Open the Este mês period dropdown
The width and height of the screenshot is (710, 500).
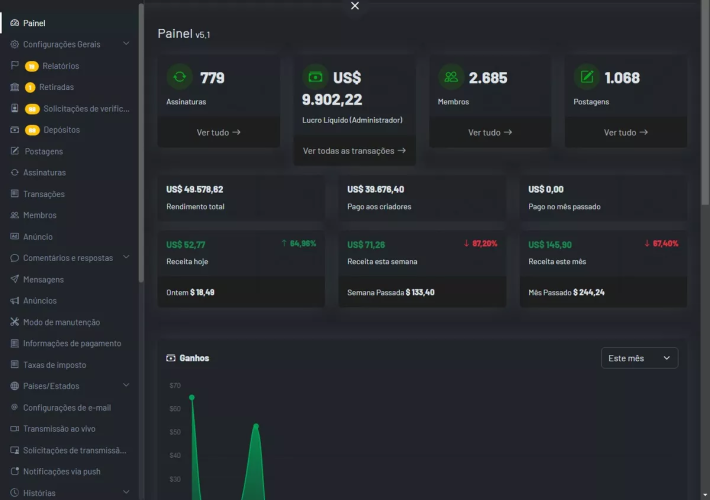click(x=639, y=358)
